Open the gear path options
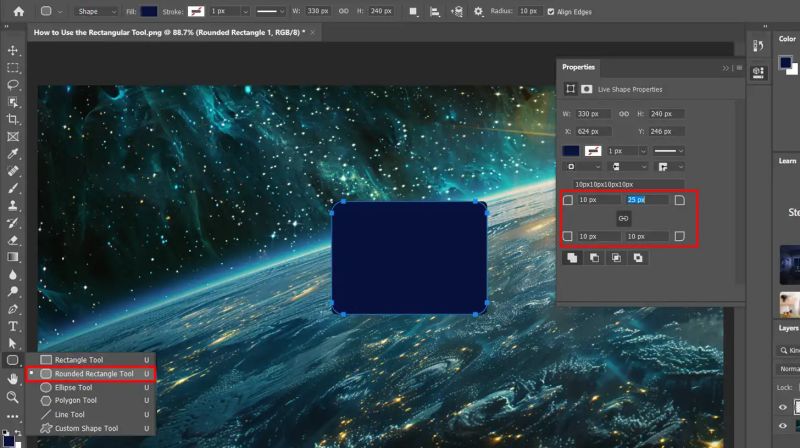Viewport: 800px width, 448px height. (x=478, y=11)
